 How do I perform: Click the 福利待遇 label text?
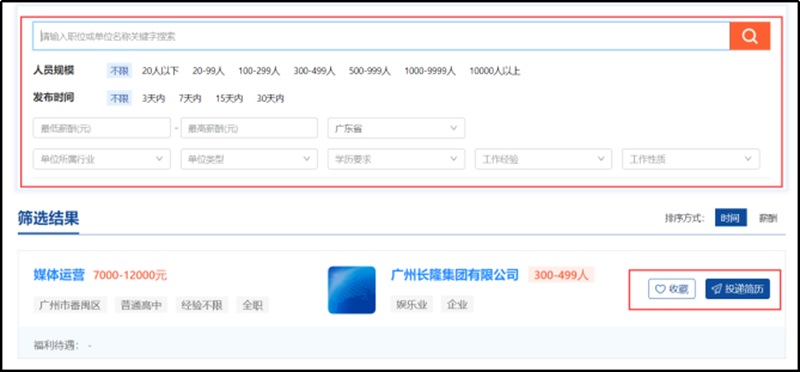pos(56,345)
